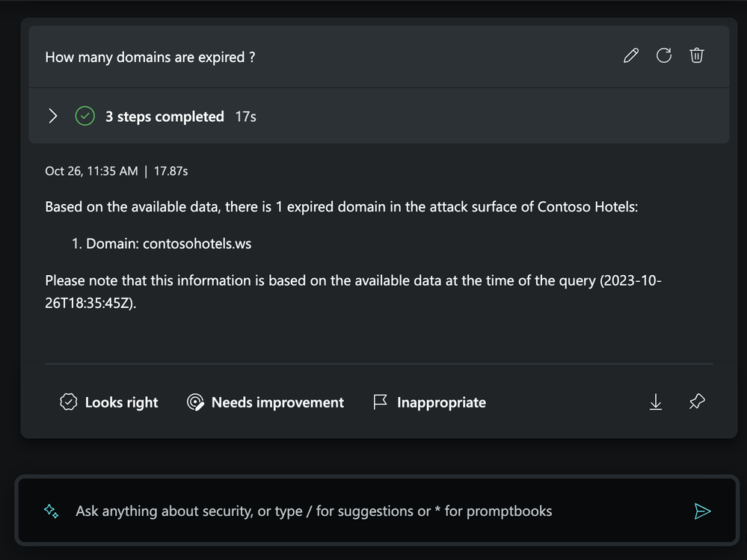747x560 pixels.
Task: Click the 'How many domains are expired ?' prompt
Action: pyautogui.click(x=150, y=57)
